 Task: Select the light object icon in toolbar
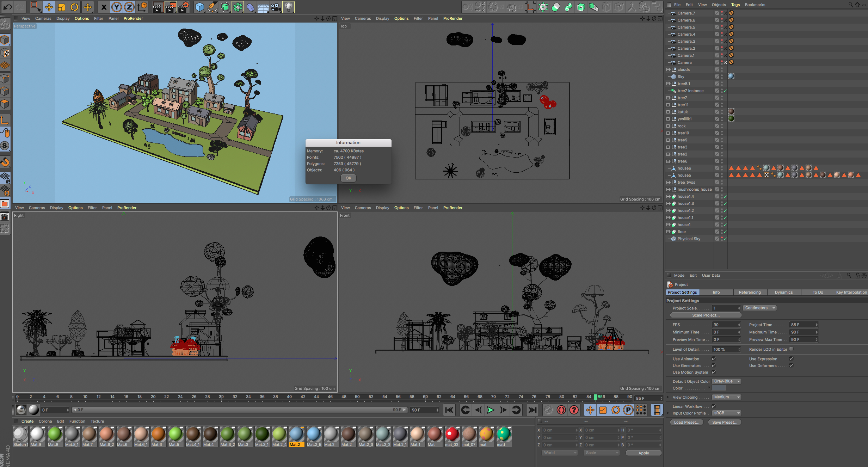pyautogui.click(x=288, y=7)
